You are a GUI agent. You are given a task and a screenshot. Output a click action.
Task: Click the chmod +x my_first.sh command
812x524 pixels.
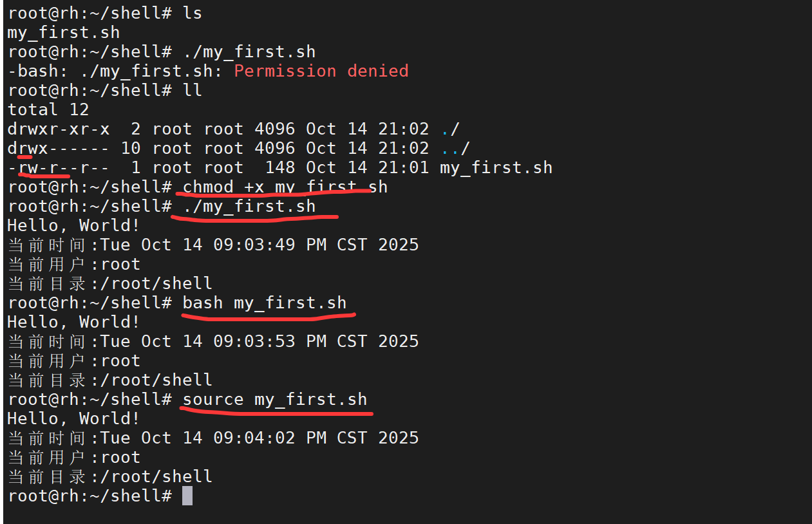(x=285, y=187)
